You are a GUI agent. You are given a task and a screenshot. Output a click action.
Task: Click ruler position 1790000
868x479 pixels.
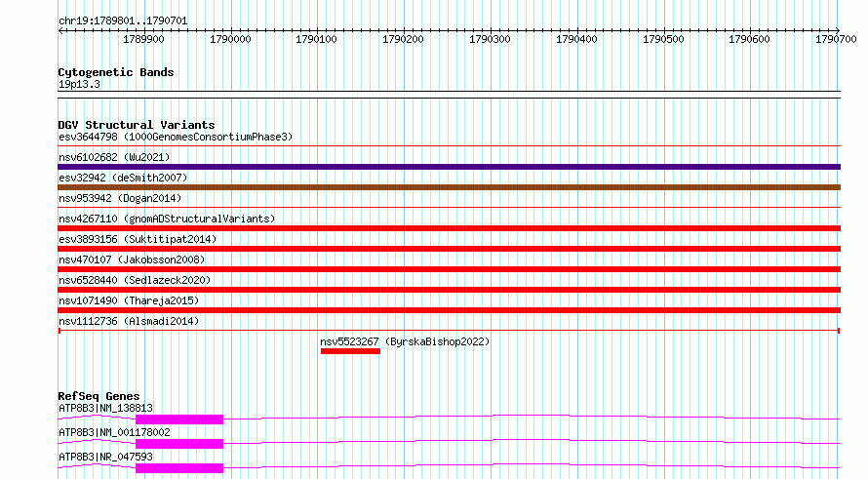230,39
